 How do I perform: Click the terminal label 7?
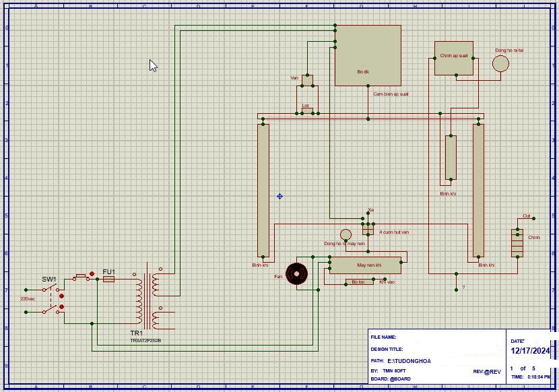463,288
